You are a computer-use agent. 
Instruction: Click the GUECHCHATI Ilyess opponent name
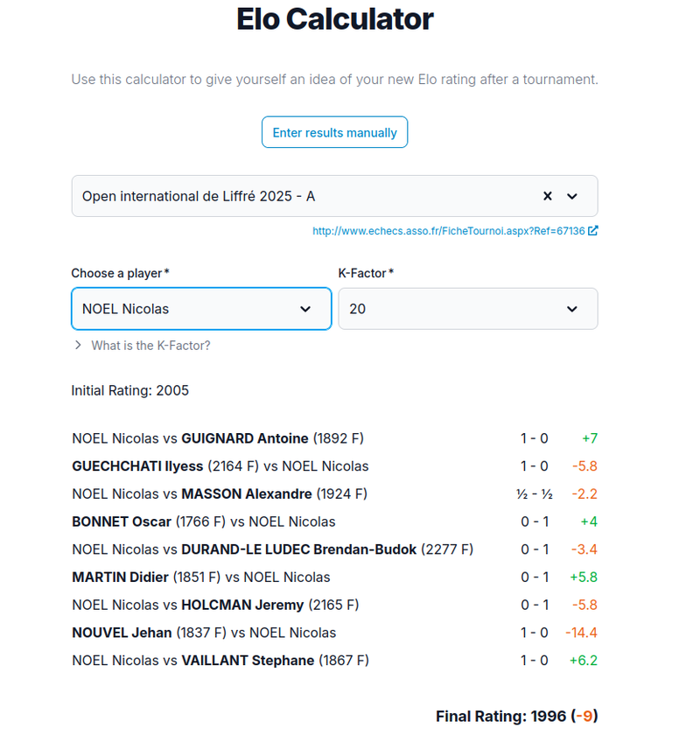click(x=137, y=466)
